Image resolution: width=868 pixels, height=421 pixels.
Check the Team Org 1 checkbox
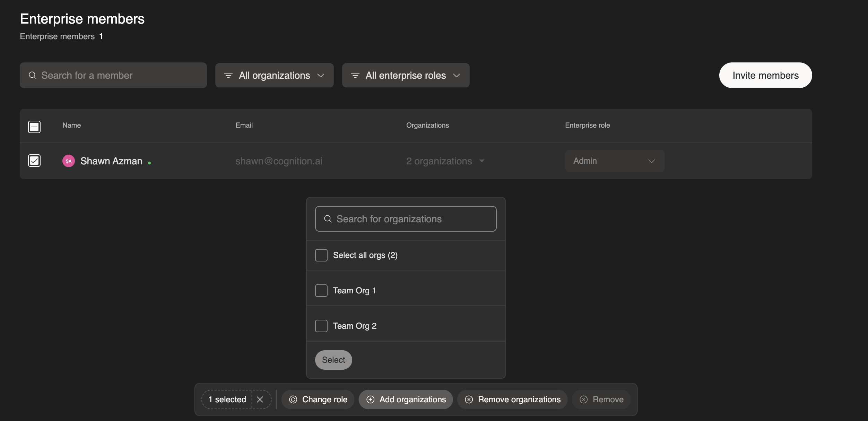coord(321,291)
